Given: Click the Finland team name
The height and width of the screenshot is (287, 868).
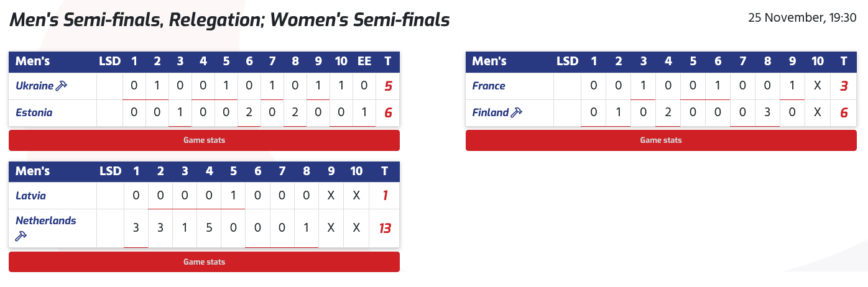Looking at the screenshot, I should coord(491,112).
